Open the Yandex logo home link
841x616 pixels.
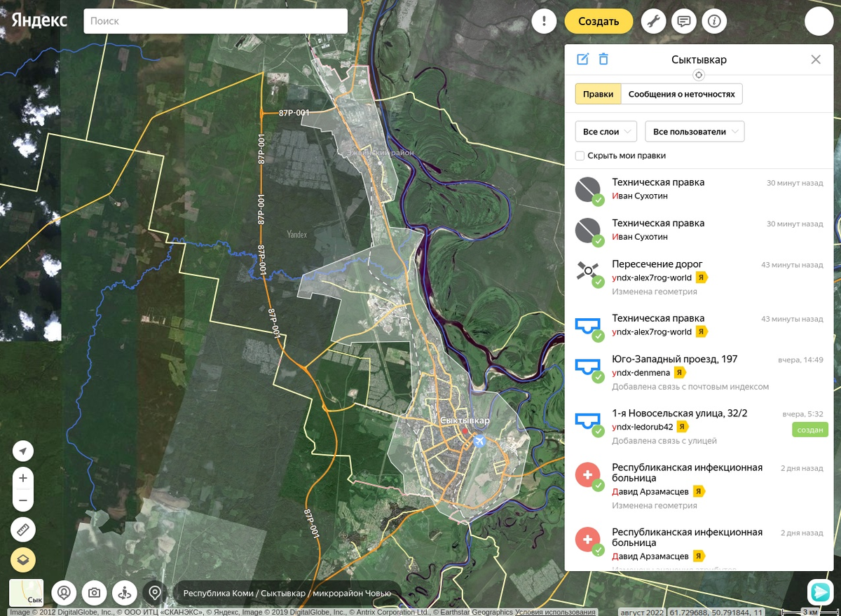[x=39, y=20]
